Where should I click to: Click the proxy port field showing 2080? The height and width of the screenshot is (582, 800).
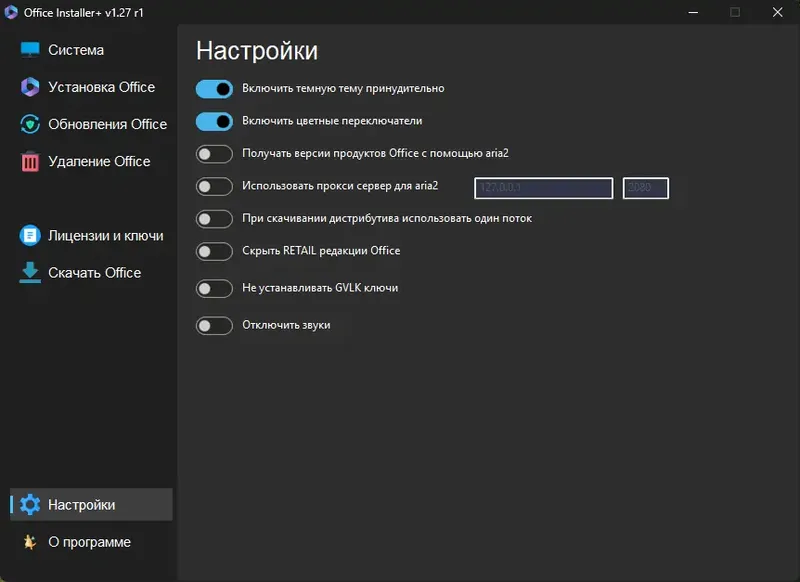(645, 188)
